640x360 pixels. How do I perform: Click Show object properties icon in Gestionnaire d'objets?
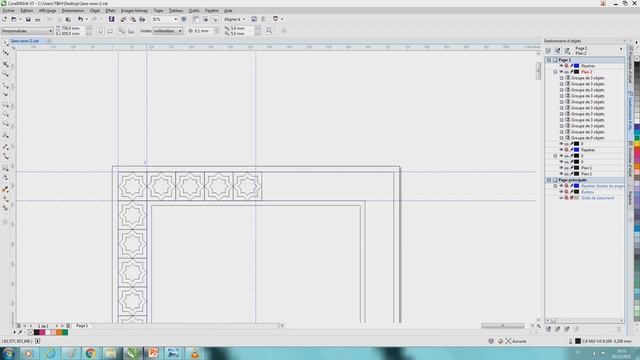point(548,51)
